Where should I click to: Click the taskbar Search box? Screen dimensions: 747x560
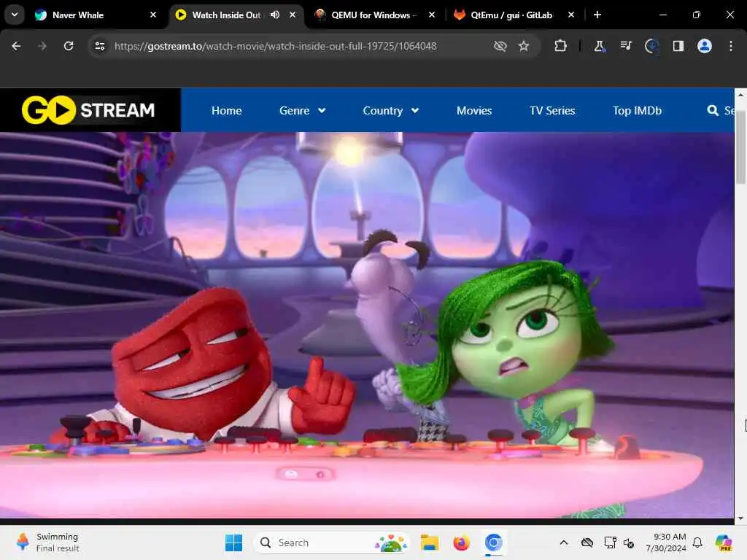coord(333,542)
